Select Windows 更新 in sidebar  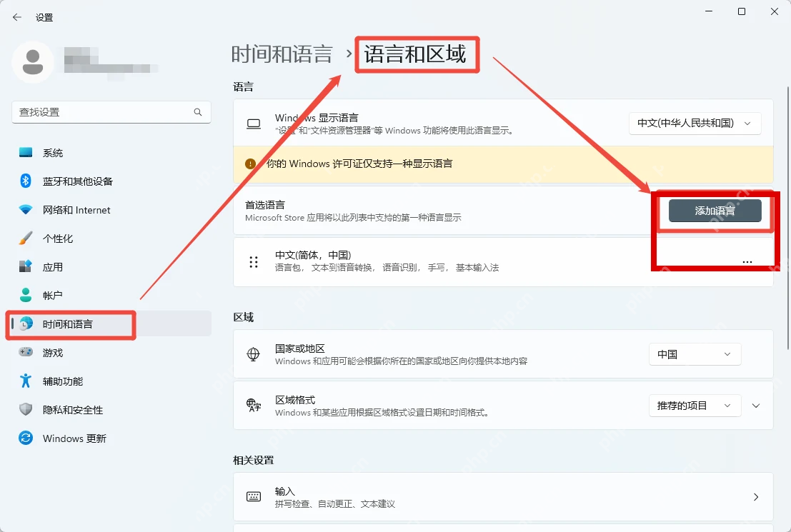(x=110, y=438)
